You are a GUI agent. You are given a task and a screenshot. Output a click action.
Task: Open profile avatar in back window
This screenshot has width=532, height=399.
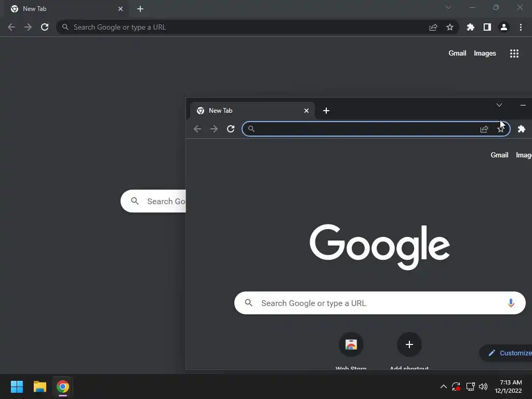point(504,27)
